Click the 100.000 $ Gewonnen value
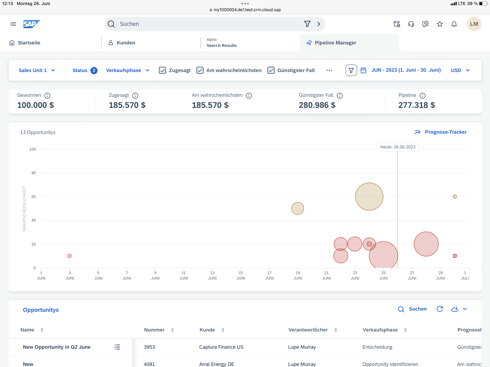Viewport: 490px width, 367px height. click(35, 105)
